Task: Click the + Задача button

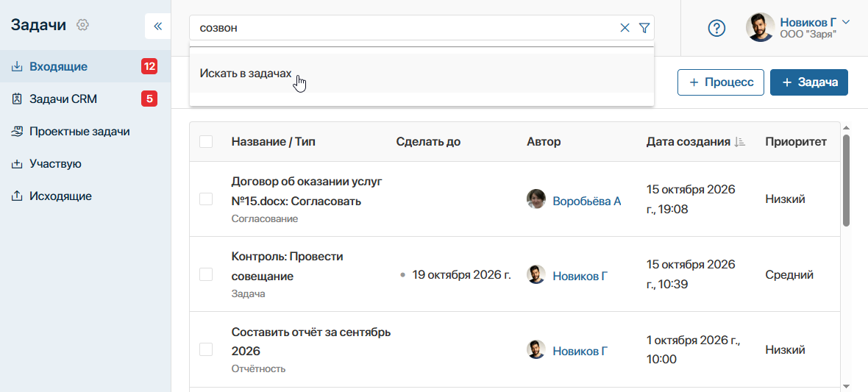Action: 808,82
